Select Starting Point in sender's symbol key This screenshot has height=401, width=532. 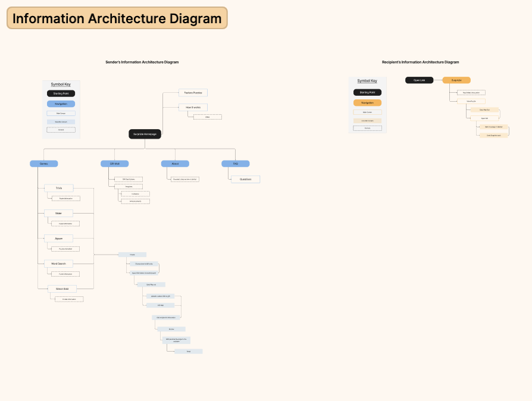(61, 93)
